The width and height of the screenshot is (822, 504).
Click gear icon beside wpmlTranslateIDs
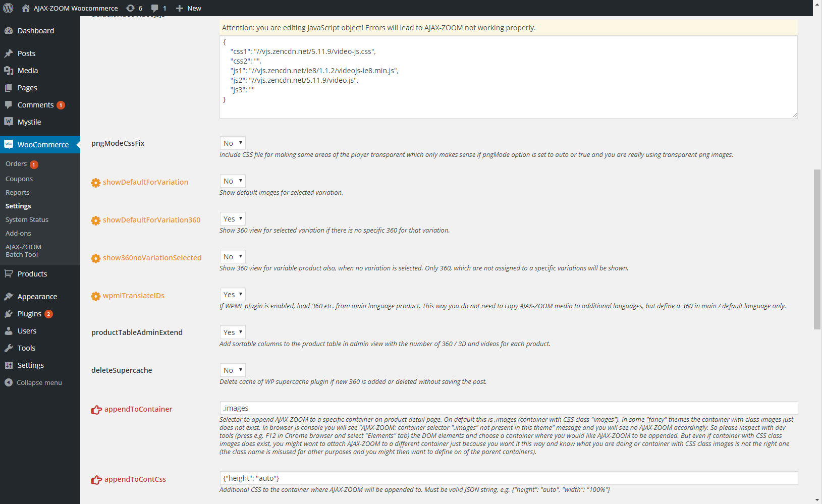point(96,296)
